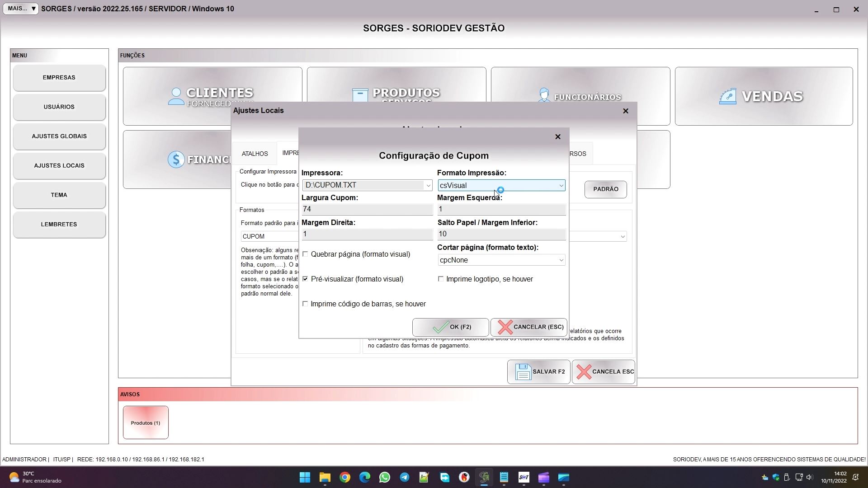
Task: Expand the Impressora dropdown list
Action: [x=428, y=185]
